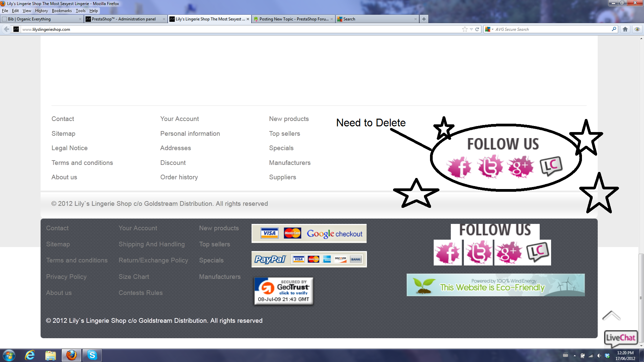This screenshot has height=362, width=644.
Task: Open the History menu
Action: [x=41, y=11]
